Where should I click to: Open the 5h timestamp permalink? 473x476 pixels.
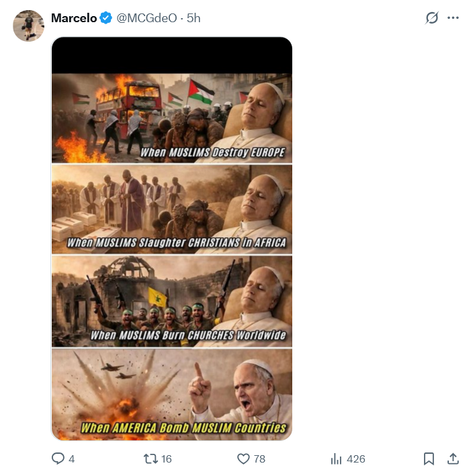pyautogui.click(x=193, y=18)
